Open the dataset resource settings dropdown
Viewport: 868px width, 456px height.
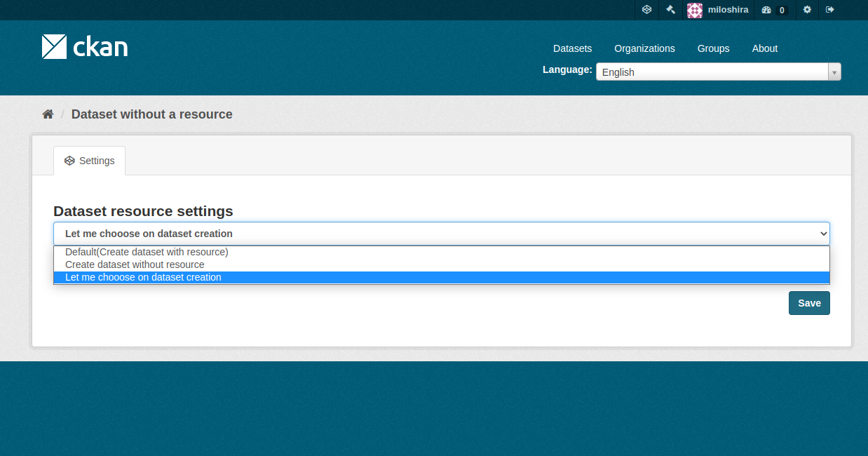(x=440, y=233)
